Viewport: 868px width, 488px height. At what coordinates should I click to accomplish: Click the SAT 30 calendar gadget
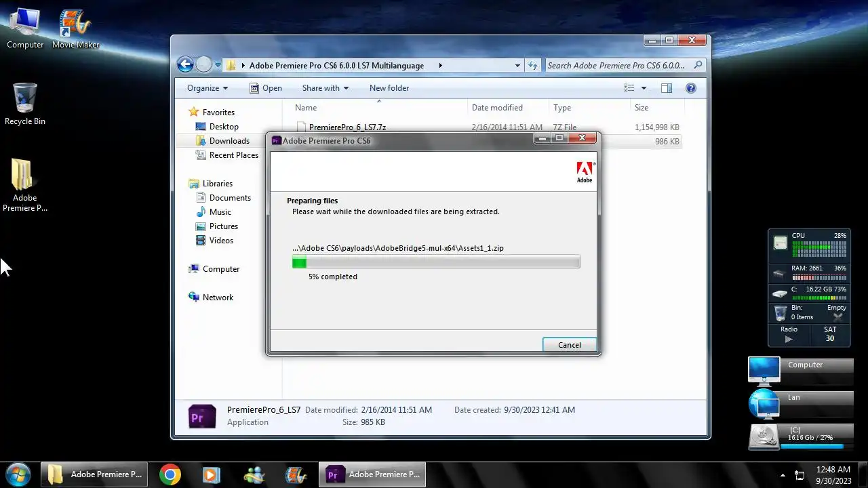(830, 334)
